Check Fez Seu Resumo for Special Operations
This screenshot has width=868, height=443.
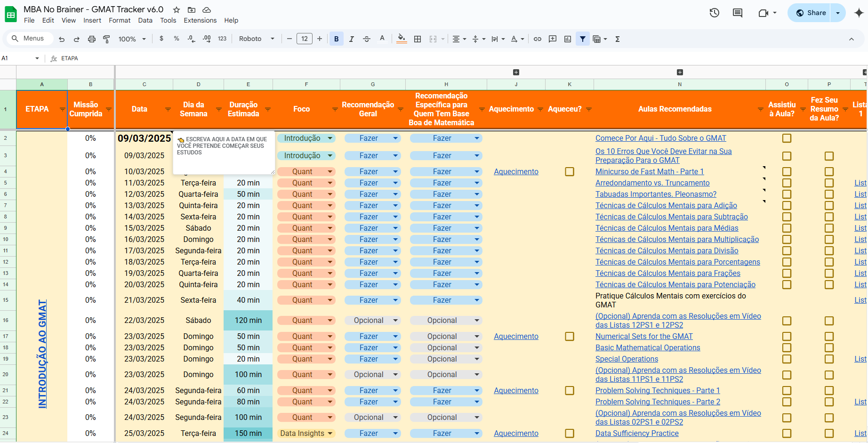coord(829,359)
